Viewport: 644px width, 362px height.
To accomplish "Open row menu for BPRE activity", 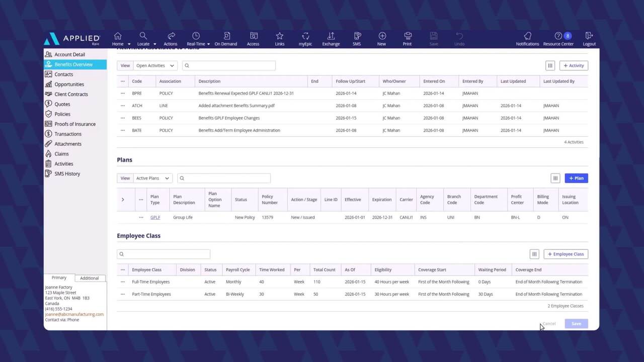I will (x=122, y=94).
